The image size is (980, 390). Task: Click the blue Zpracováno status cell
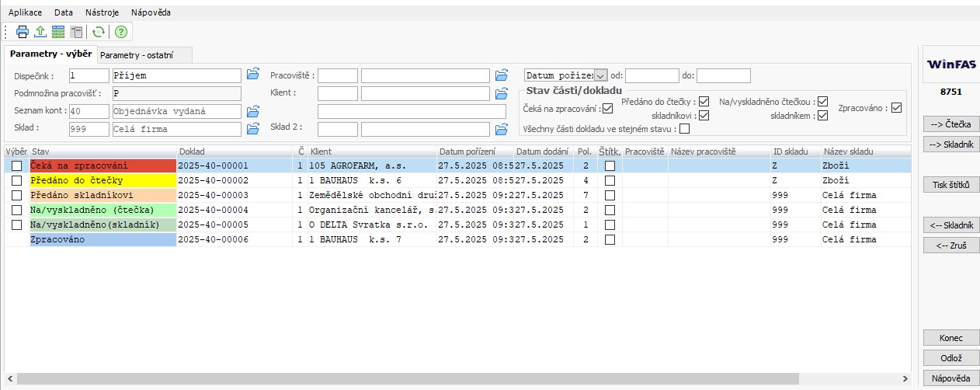[x=103, y=239]
